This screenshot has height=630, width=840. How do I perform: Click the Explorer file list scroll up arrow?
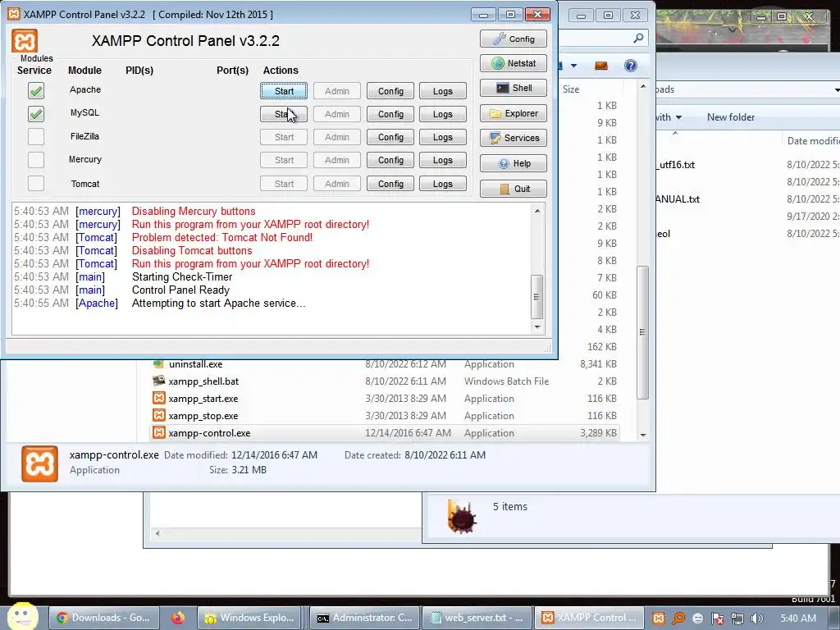(643, 86)
